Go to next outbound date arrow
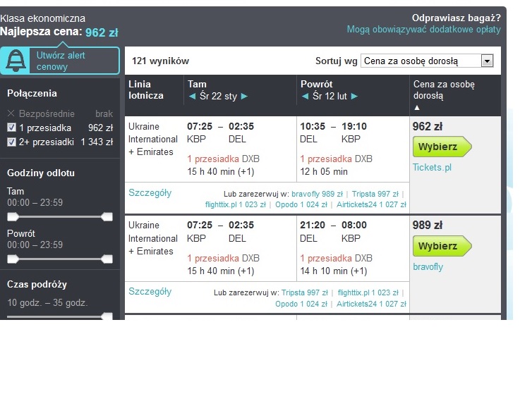 [244, 97]
